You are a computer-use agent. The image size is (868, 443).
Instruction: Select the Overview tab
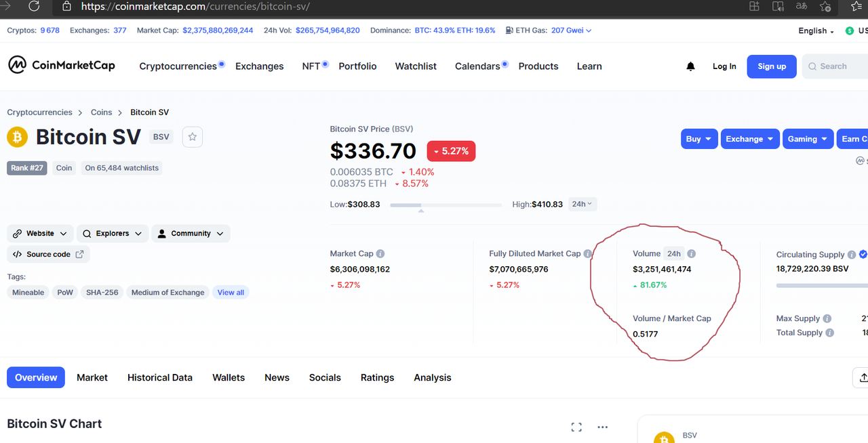pos(36,377)
